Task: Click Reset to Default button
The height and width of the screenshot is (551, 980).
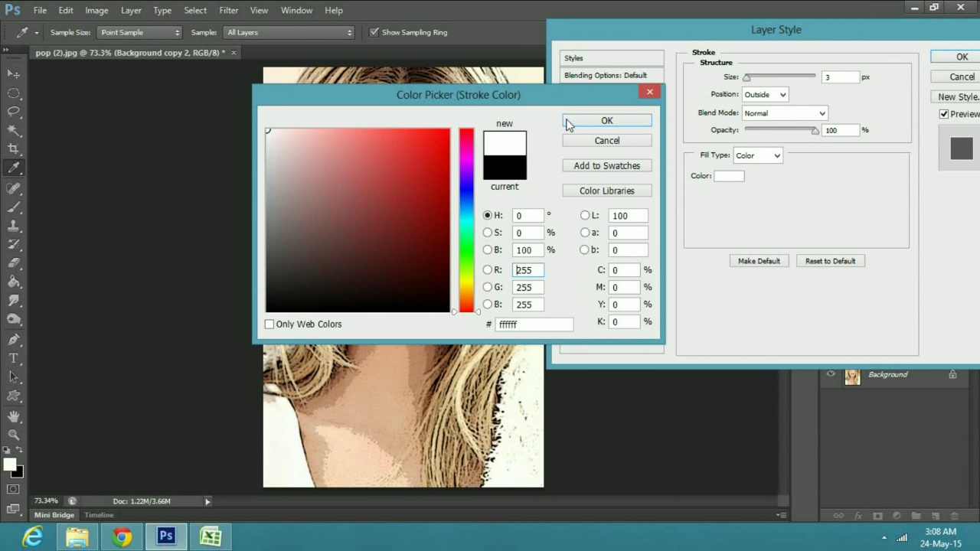Action: point(830,261)
